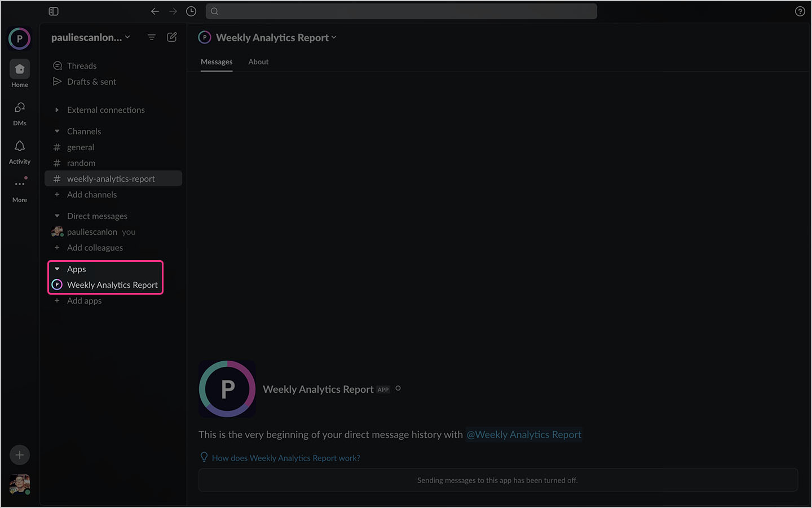
Task: Open the Home section in the workspace rail
Action: coord(19,69)
